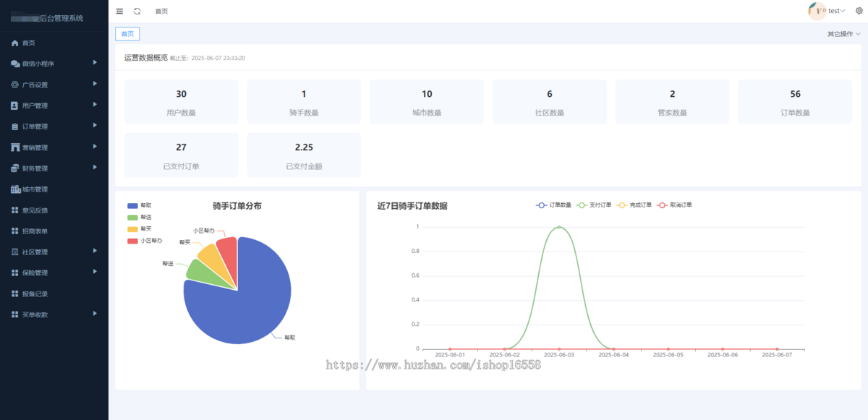Click the 营销管理 storefront icon
This screenshot has width=868, height=420.
coord(15,147)
